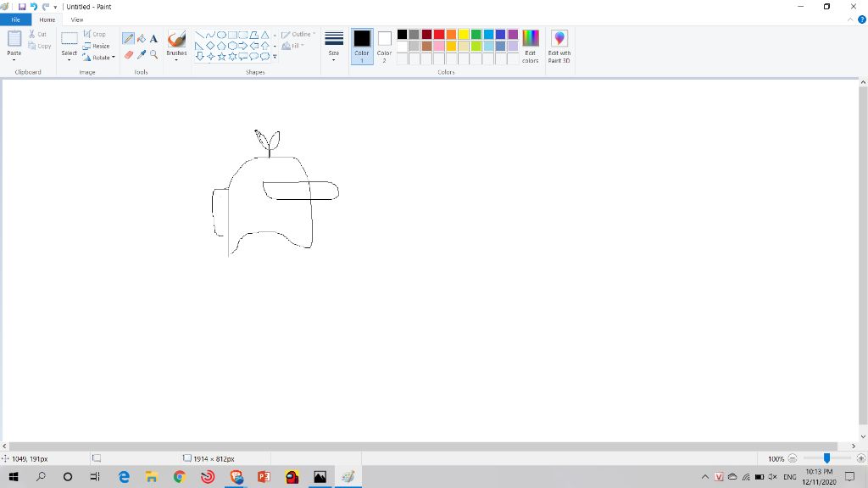
Task: Choose the Five-point star shape
Action: 221,56
